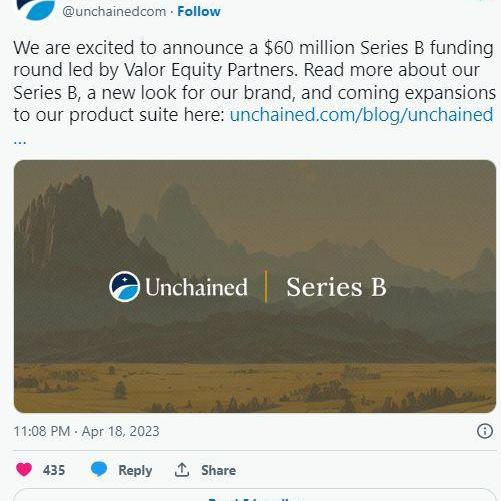Follow the Unchained account
The image size is (501, 501).
[199, 11]
